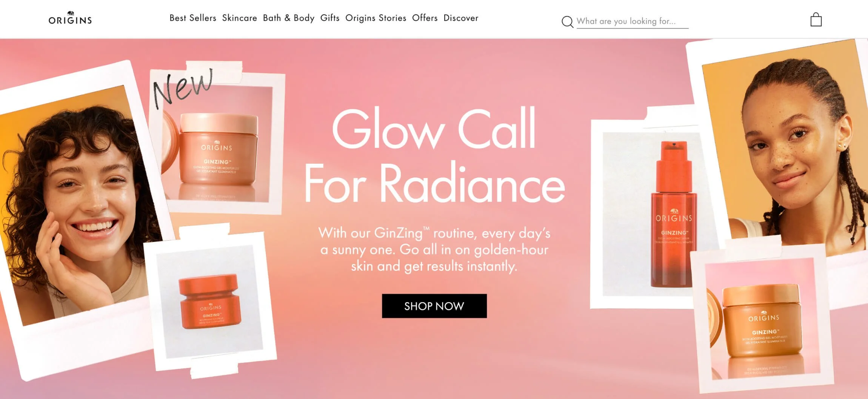Open the Skincare menu
The image size is (868, 399).
(240, 18)
